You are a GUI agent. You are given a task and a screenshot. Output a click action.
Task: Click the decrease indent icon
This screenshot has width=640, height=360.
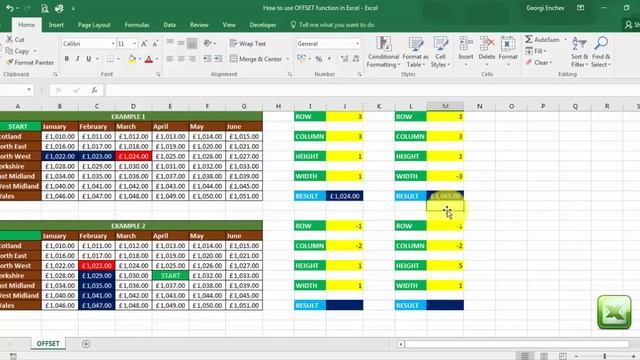tap(207, 59)
